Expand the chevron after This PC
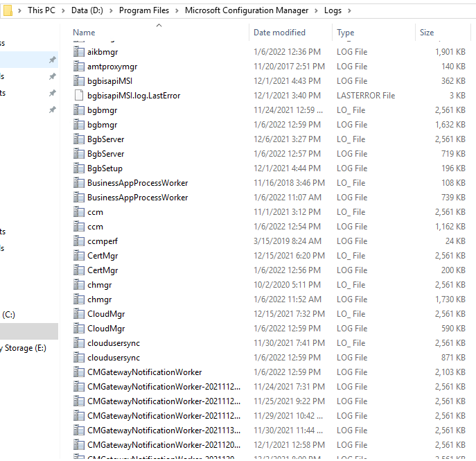 64,10
